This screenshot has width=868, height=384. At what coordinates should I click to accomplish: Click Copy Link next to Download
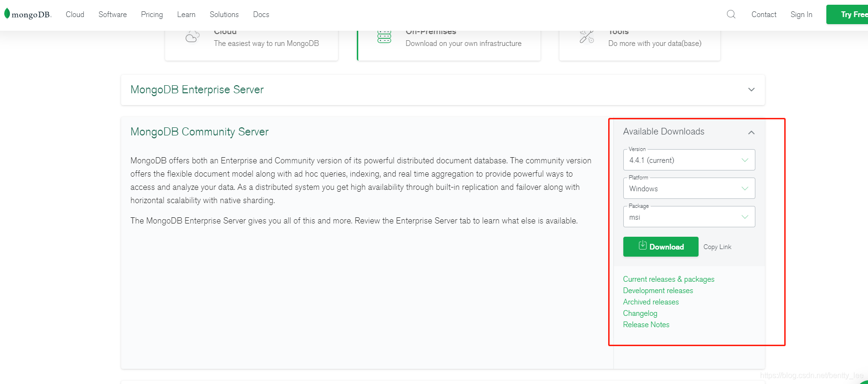(717, 247)
